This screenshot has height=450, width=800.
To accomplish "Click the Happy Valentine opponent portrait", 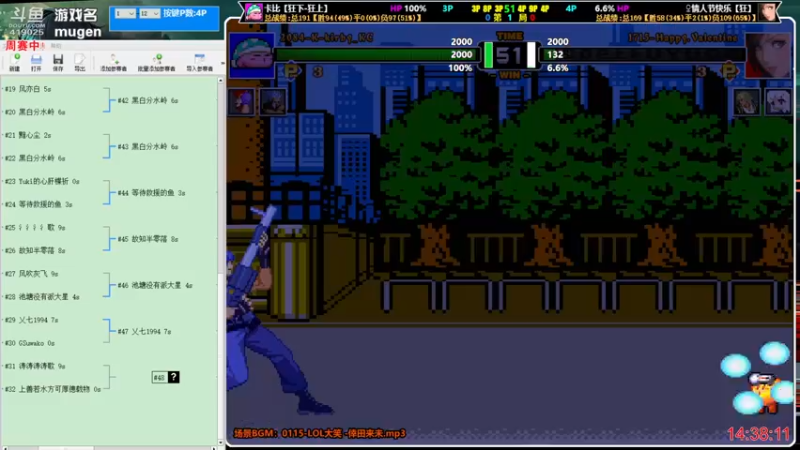I will pos(768,55).
